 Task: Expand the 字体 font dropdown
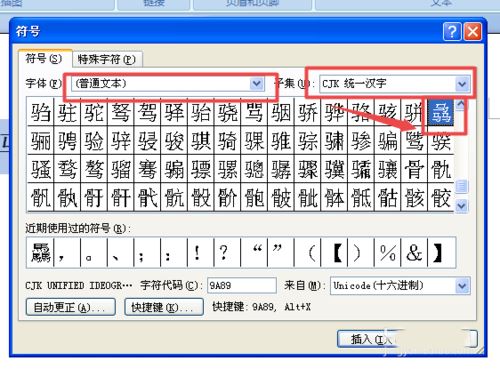point(256,83)
